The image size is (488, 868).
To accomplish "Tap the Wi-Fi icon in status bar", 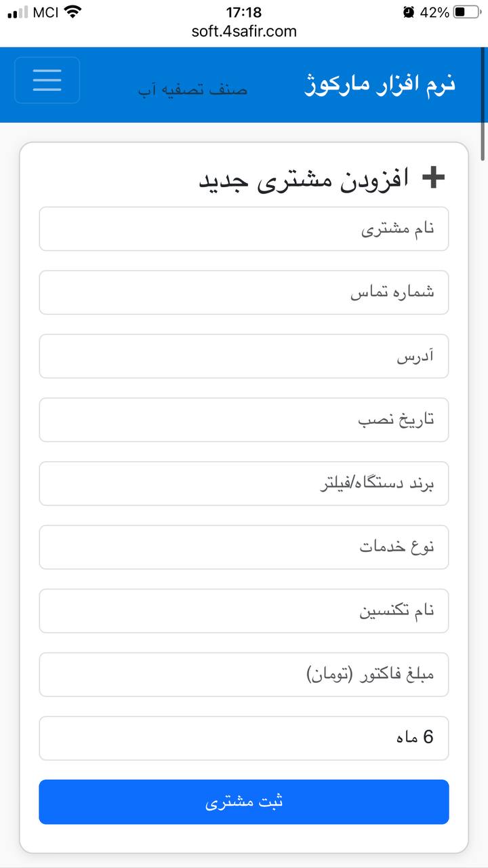I will pos(73,12).
